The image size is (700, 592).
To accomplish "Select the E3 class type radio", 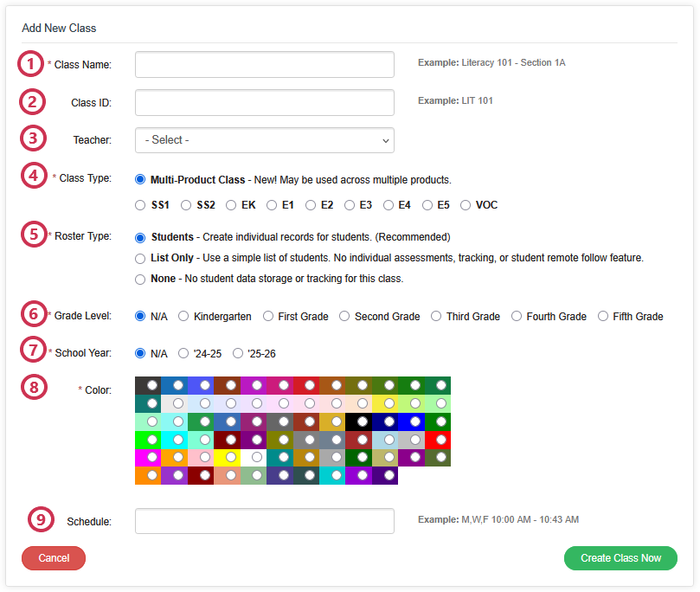I will click(x=350, y=205).
